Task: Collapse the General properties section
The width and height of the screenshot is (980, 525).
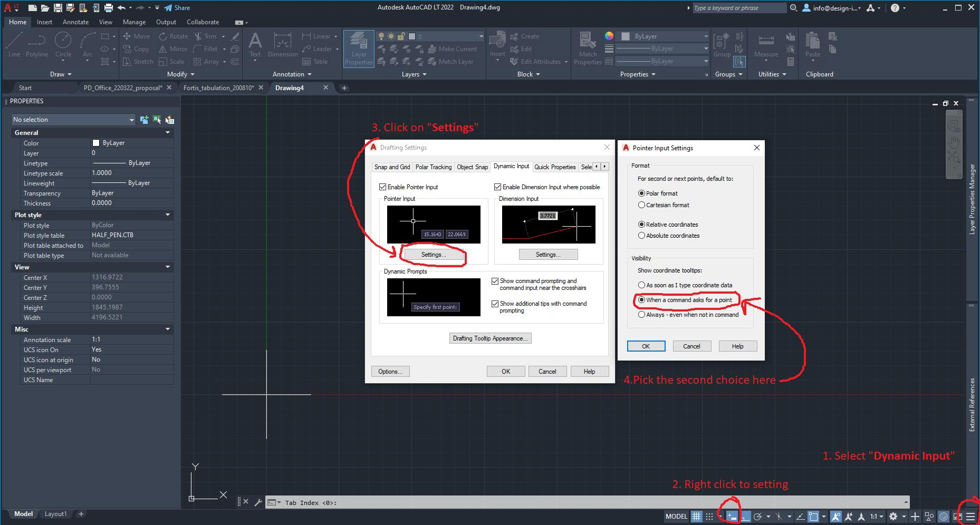Action: point(168,133)
